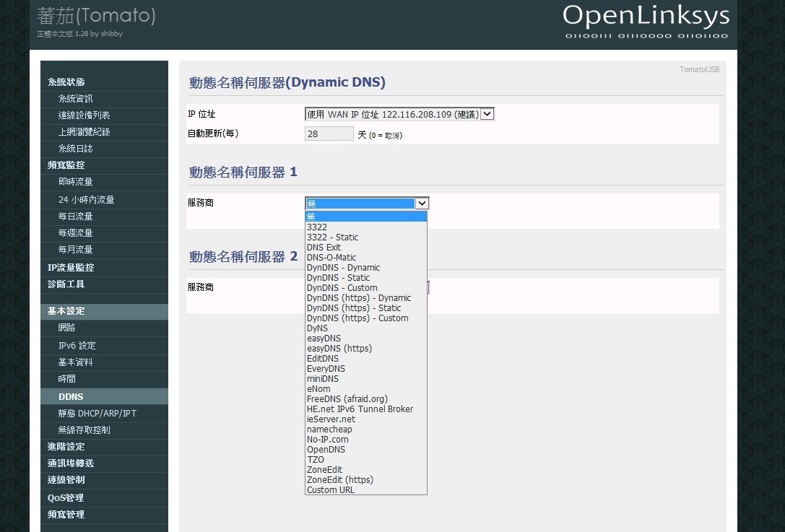This screenshot has height=532, width=785.
Task: Expand 頻寬管理 section
Action: (104, 515)
